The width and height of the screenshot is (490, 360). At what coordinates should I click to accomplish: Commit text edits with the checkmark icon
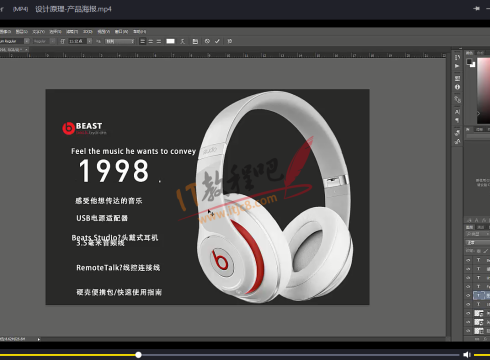coord(217,41)
